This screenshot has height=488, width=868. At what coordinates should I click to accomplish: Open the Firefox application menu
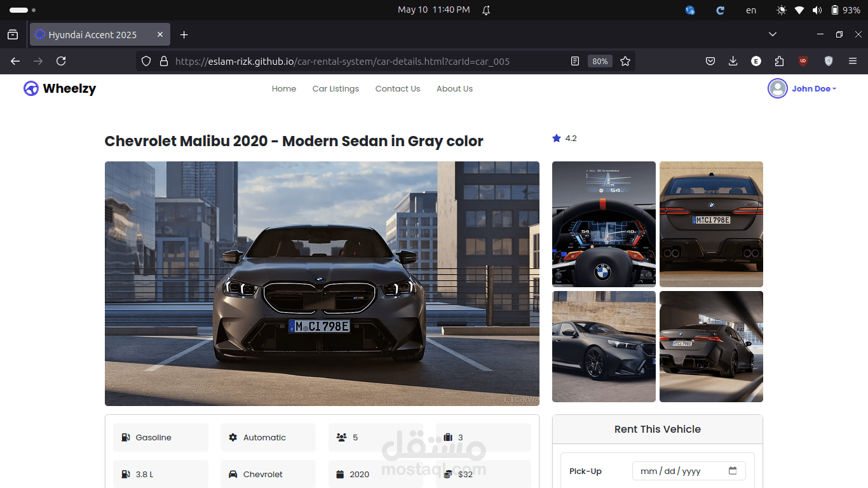[853, 61]
